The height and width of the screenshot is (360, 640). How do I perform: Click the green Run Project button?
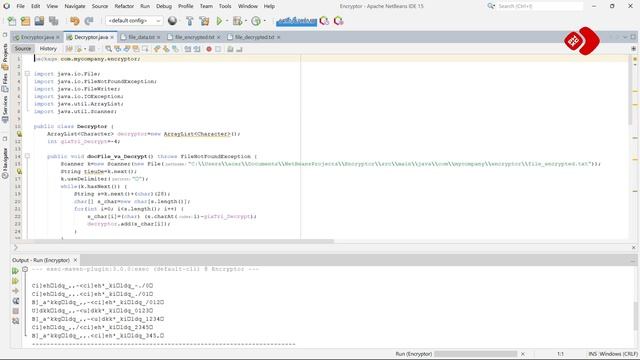(x=219, y=21)
